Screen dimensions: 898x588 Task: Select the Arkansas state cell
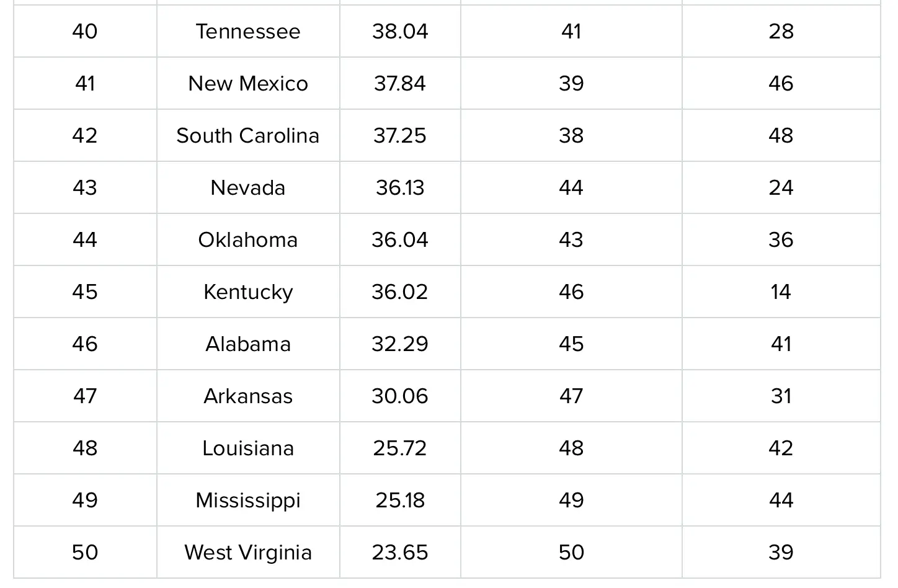248,396
